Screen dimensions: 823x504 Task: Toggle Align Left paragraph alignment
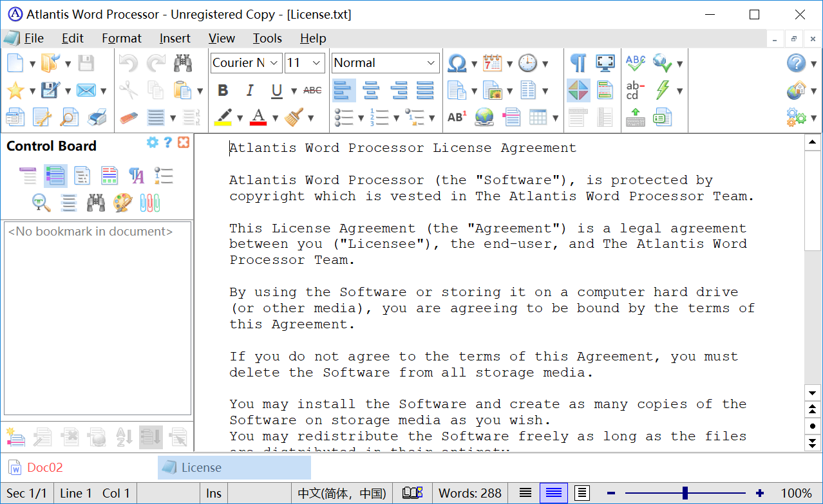click(x=344, y=90)
